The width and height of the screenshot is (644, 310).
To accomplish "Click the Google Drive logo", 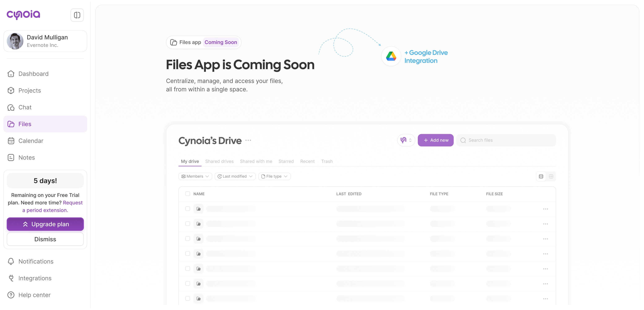I will pyautogui.click(x=391, y=56).
